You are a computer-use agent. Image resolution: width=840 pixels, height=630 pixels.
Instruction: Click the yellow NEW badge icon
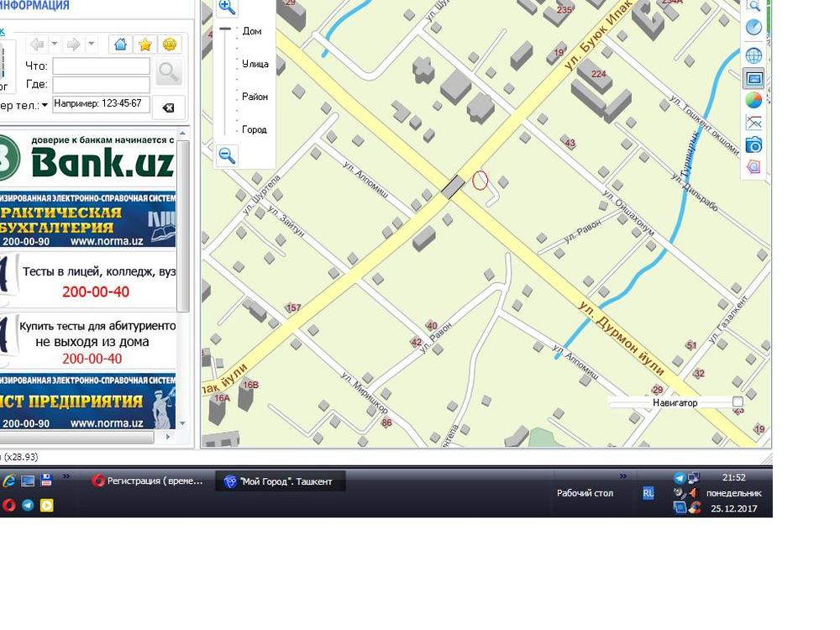tap(169, 45)
